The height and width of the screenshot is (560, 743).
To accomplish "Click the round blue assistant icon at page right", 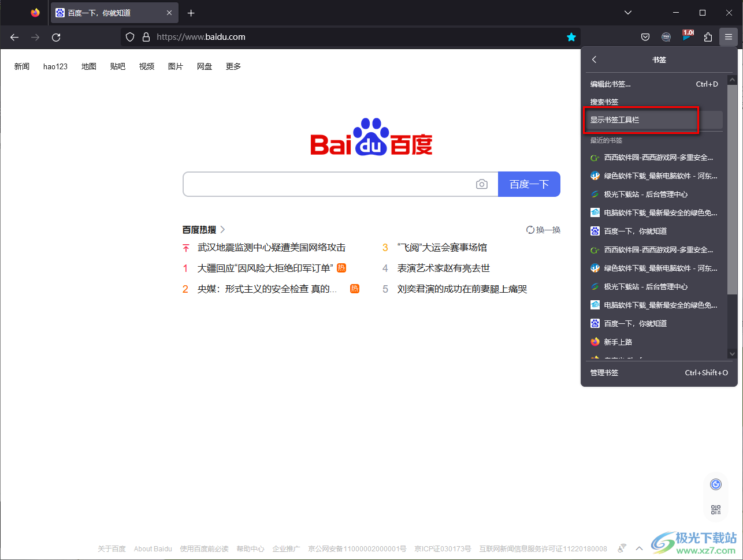I will click(716, 484).
